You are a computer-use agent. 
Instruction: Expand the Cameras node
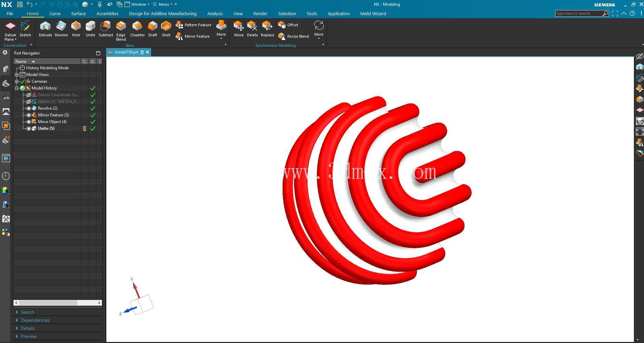[16, 81]
